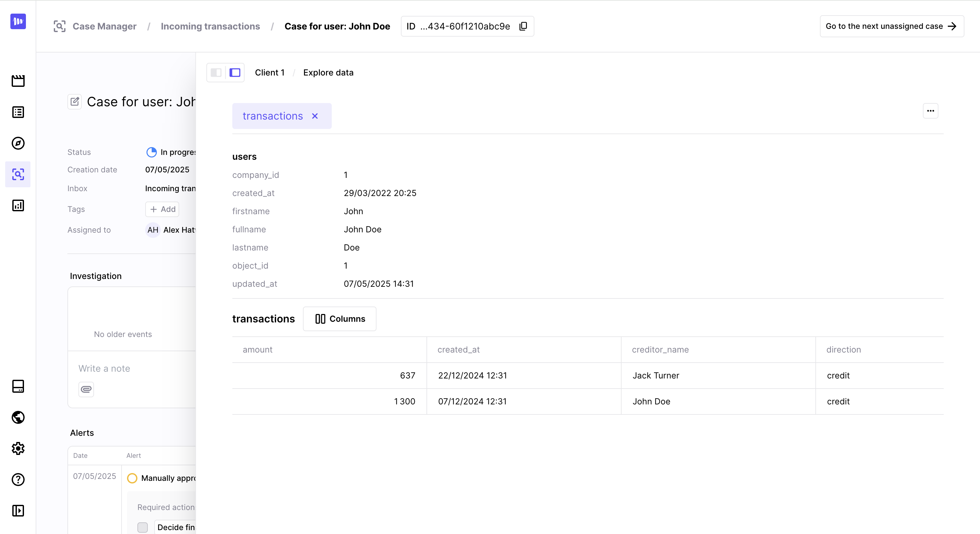Screen dimensions: 980x534
Task: Click the paperclip attachment icon
Action: [86, 389]
